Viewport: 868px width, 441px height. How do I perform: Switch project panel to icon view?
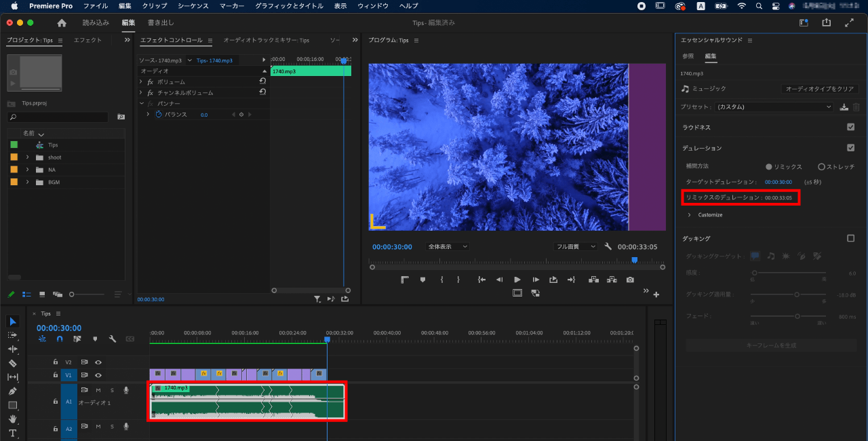[x=42, y=294]
